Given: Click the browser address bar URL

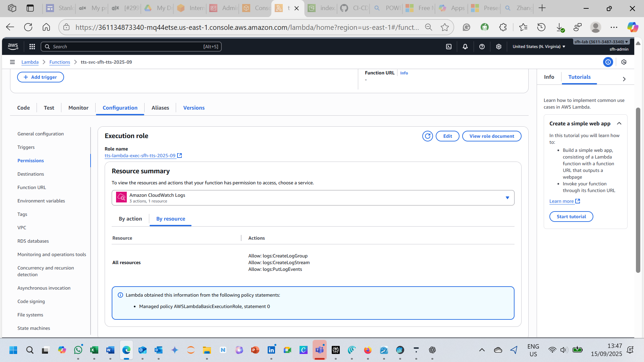Looking at the screenshot, I should pyautogui.click(x=247, y=27).
